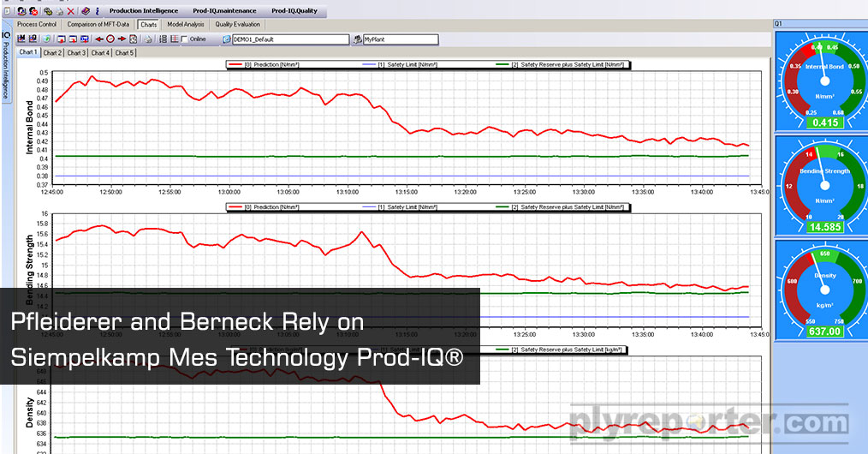The image size is (868, 454).
Task: Open the Comparison of MFT-Data tab
Action: [98, 24]
